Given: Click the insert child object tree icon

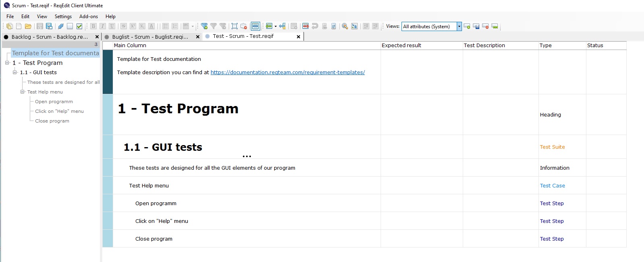Looking at the screenshot, I should 282,26.
